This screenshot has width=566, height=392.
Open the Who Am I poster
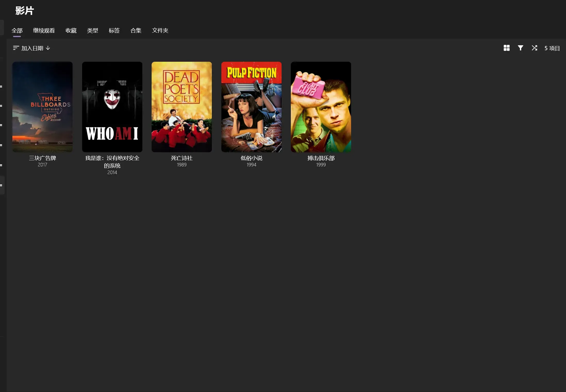pos(112,107)
